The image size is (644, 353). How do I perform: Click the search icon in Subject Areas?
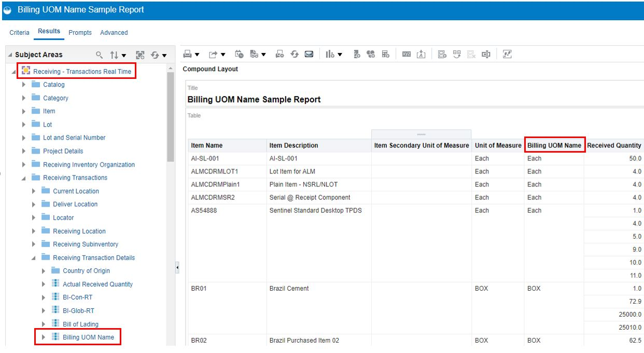(100, 55)
